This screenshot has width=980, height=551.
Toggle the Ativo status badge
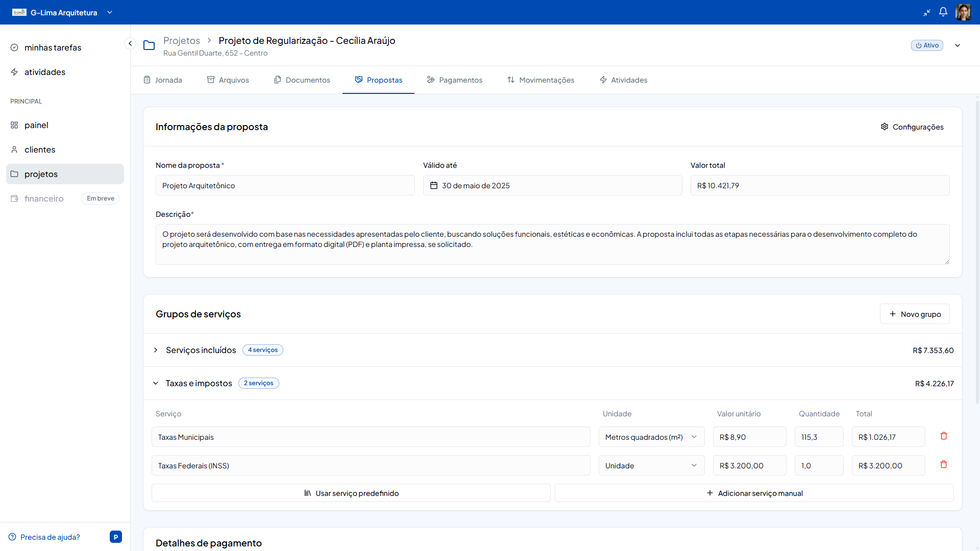927,45
